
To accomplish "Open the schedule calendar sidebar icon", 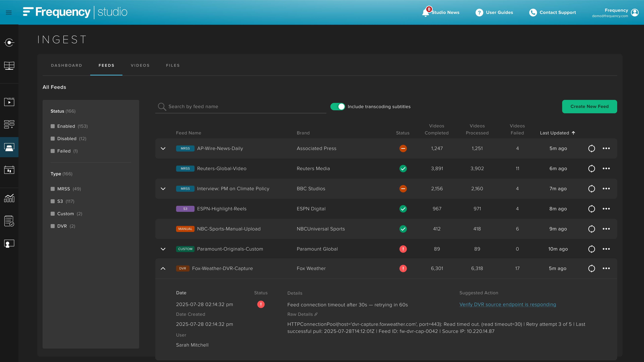I will 9,170.
